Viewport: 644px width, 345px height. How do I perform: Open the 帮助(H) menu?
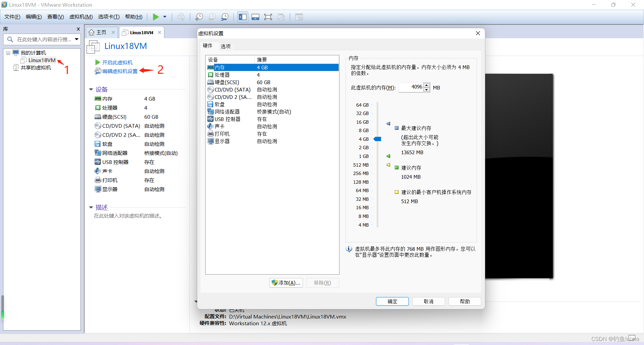[x=133, y=17]
